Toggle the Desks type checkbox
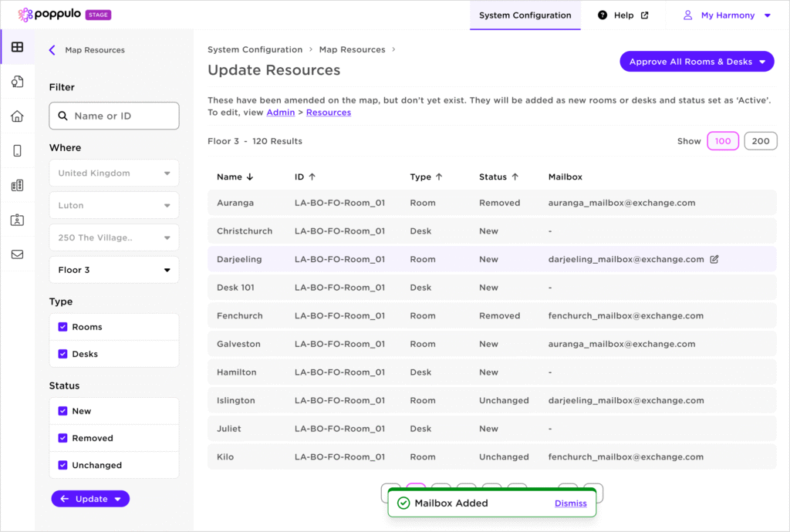 pyautogui.click(x=63, y=354)
